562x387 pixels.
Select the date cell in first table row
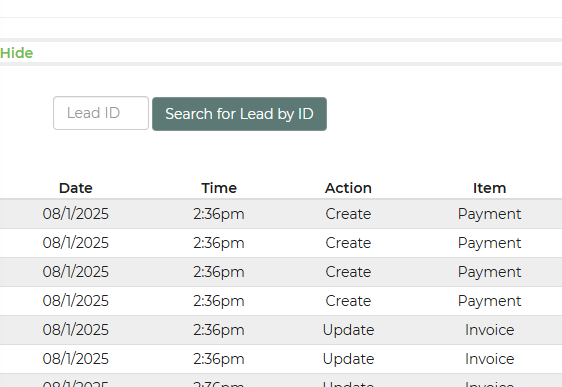[x=76, y=214]
